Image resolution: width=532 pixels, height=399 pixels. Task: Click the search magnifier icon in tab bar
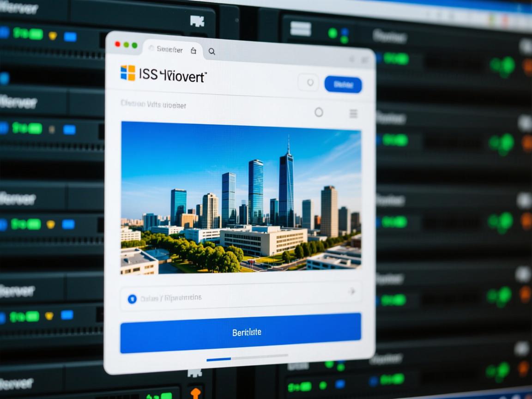point(212,52)
